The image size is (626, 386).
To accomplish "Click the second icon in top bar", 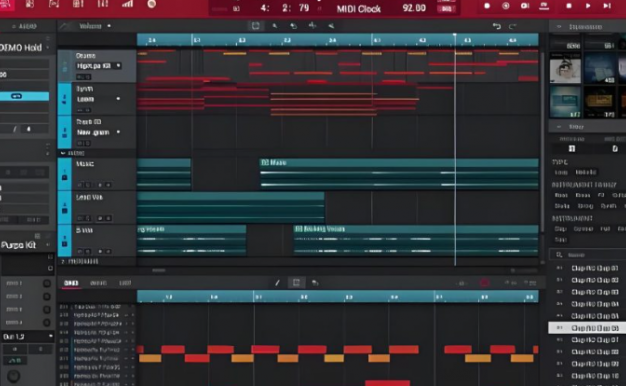I will [x=30, y=4].
